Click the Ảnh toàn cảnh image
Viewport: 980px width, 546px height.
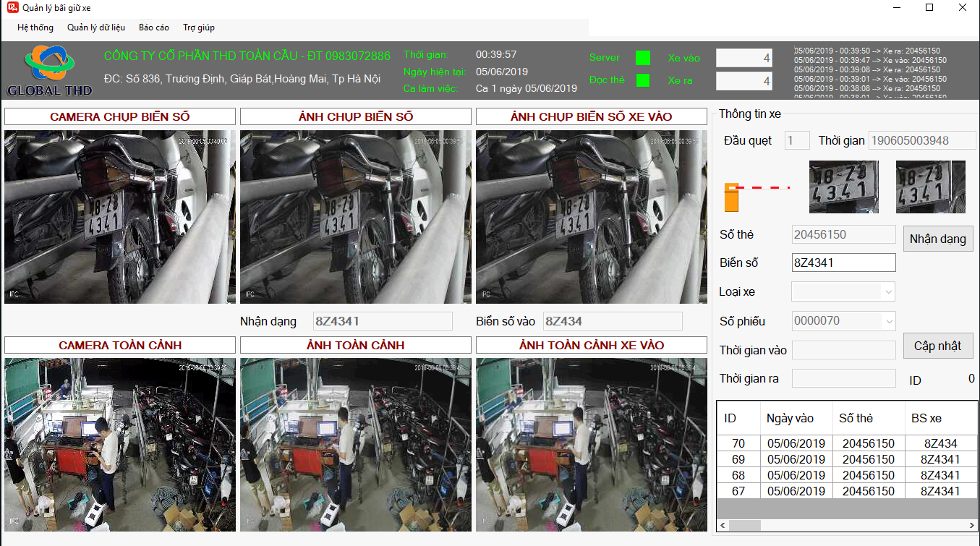(356, 445)
